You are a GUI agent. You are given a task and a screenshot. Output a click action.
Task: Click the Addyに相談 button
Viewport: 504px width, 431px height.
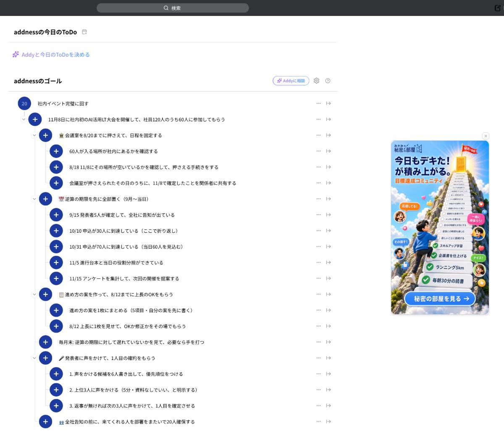point(291,81)
